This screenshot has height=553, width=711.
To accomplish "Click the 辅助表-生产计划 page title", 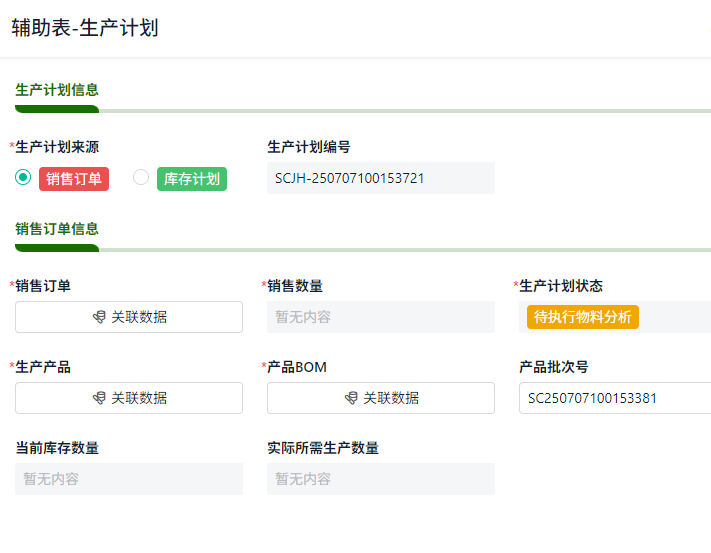I will click(85, 28).
